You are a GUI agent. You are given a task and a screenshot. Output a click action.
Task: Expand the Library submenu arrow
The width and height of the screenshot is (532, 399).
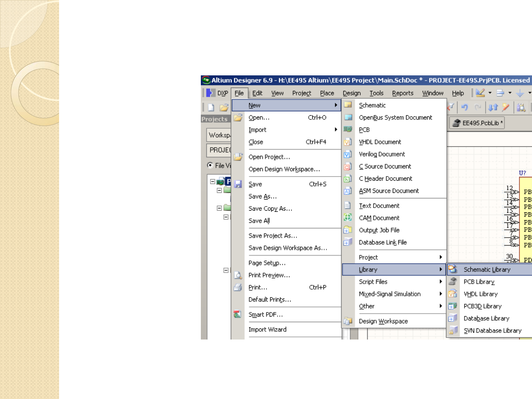[x=441, y=269]
